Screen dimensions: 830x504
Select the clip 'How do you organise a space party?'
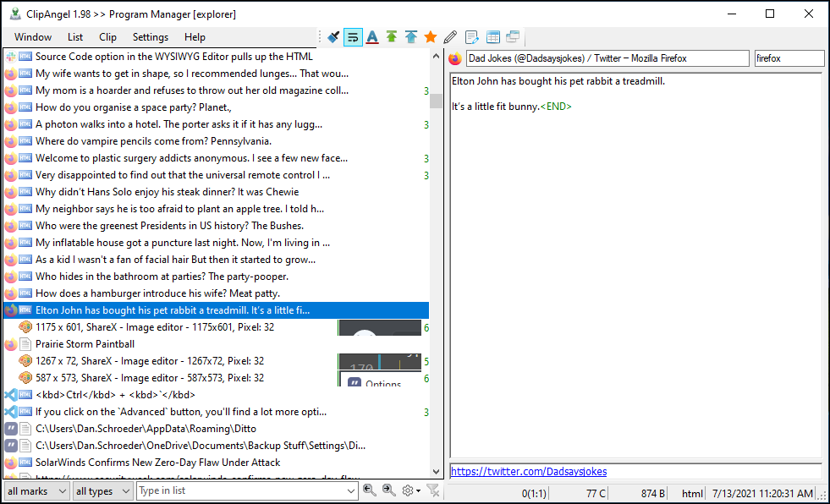(216, 107)
